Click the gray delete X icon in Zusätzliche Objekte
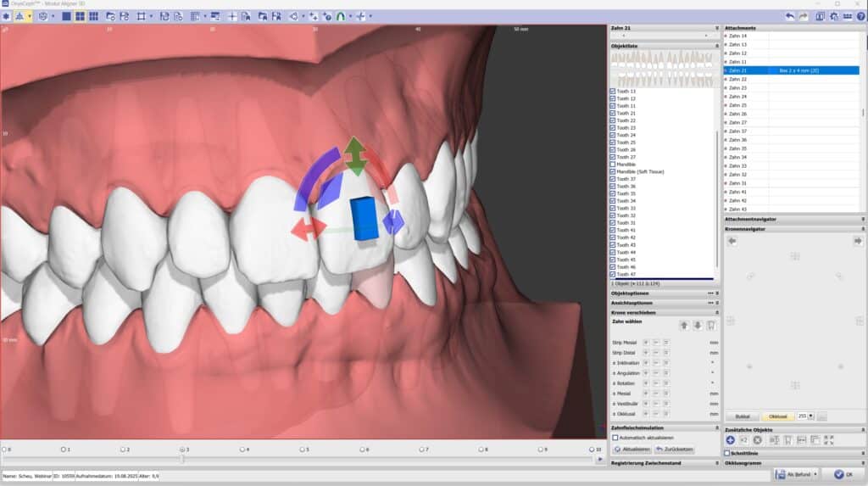This screenshot has height=486, width=868. coord(757,440)
